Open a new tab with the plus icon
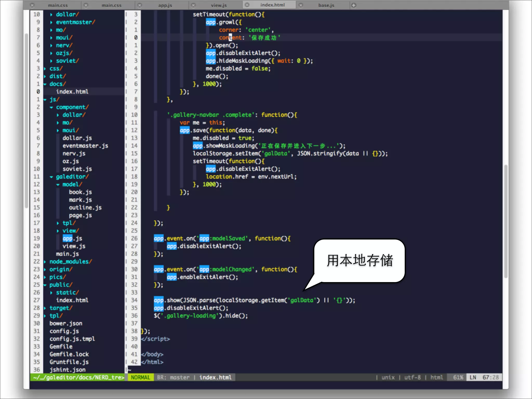This screenshot has width=532, height=399. [354, 5]
